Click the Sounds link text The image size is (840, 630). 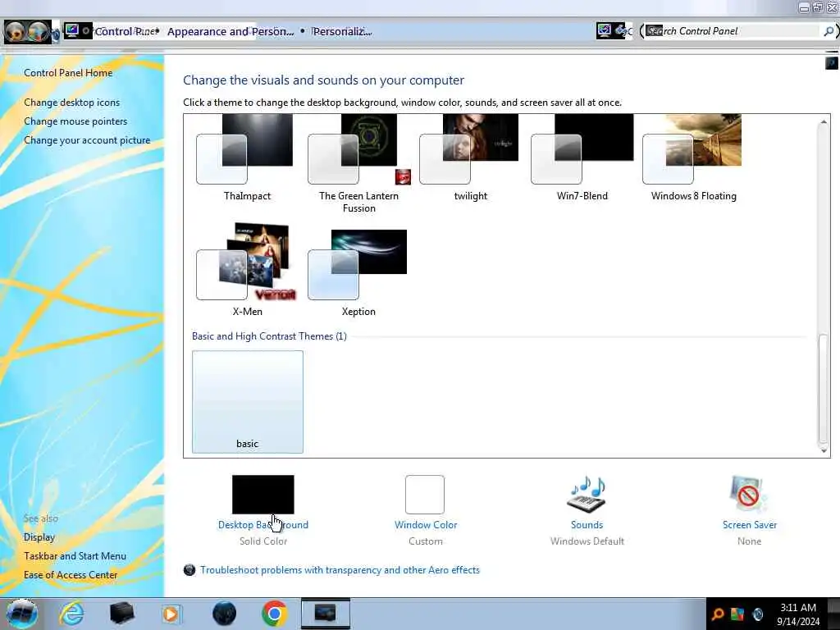[x=587, y=525]
